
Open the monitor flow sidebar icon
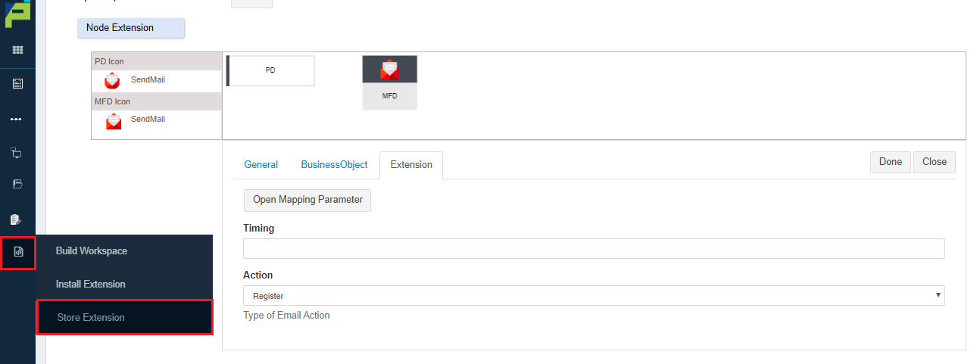pos(17,153)
